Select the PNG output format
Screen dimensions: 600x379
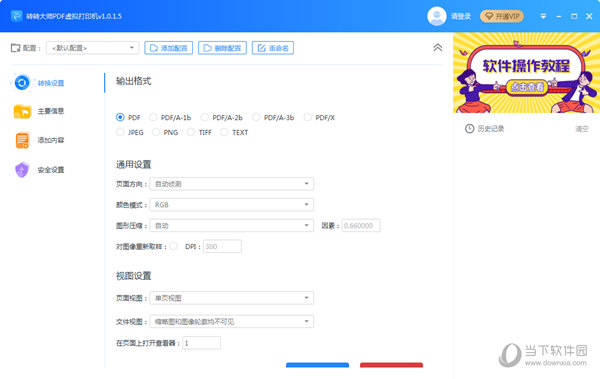(x=156, y=132)
